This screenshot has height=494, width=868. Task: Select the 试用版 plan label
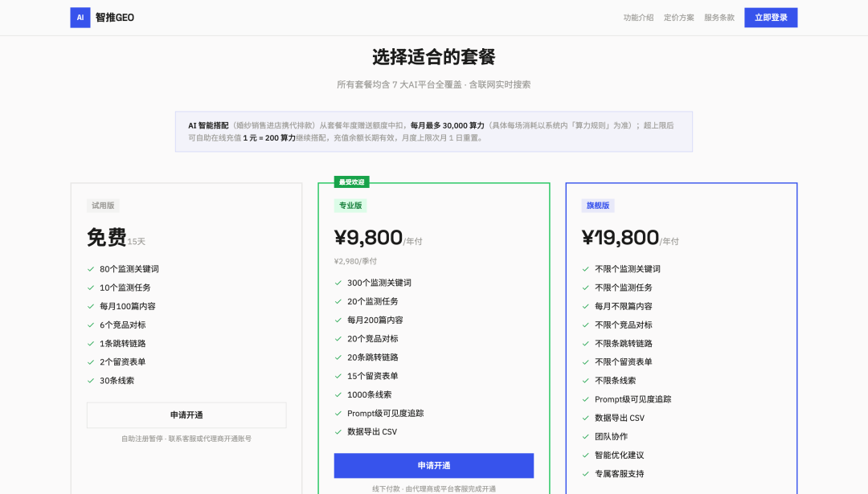(103, 206)
